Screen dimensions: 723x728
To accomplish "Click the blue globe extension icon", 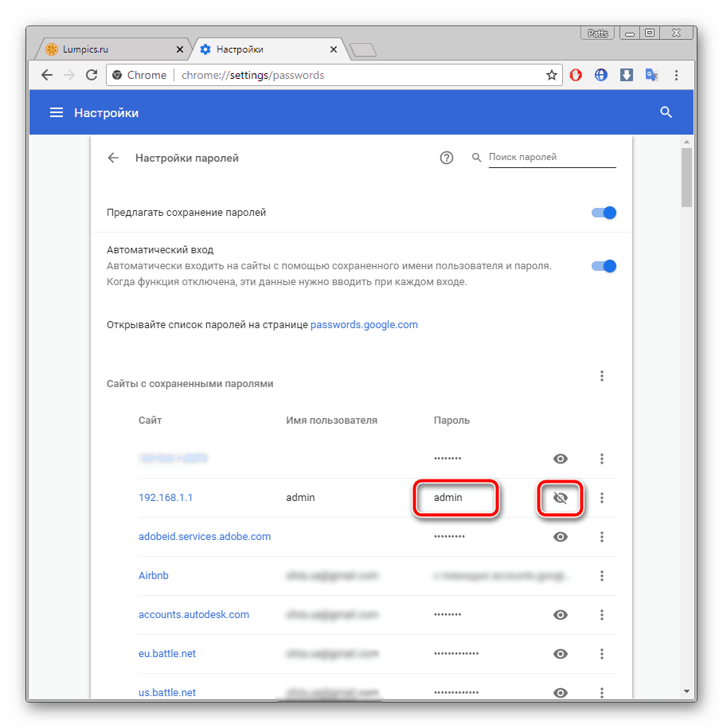I will pyautogui.click(x=601, y=75).
